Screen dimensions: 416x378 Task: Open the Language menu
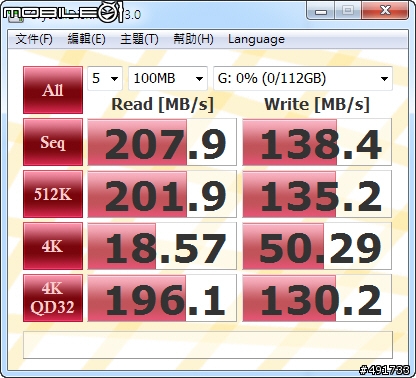pyautogui.click(x=256, y=39)
